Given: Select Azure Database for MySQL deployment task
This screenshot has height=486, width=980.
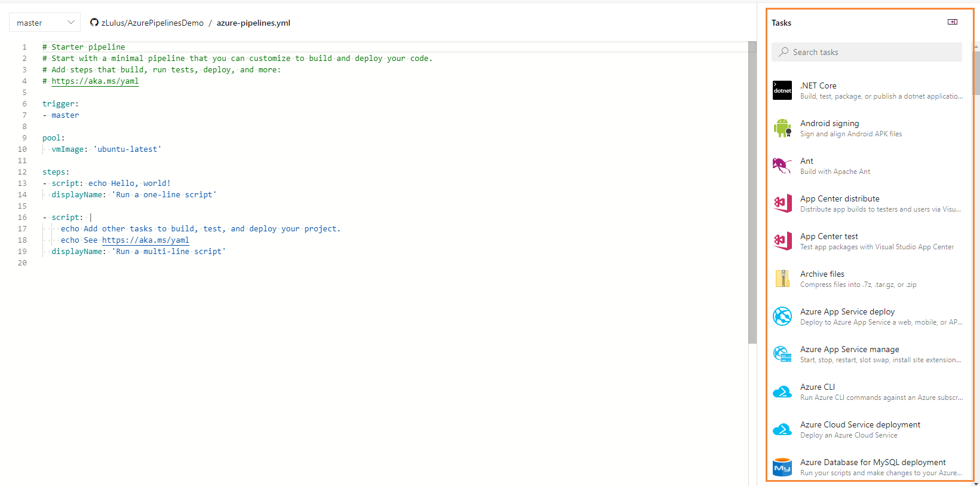Looking at the screenshot, I should [868, 467].
